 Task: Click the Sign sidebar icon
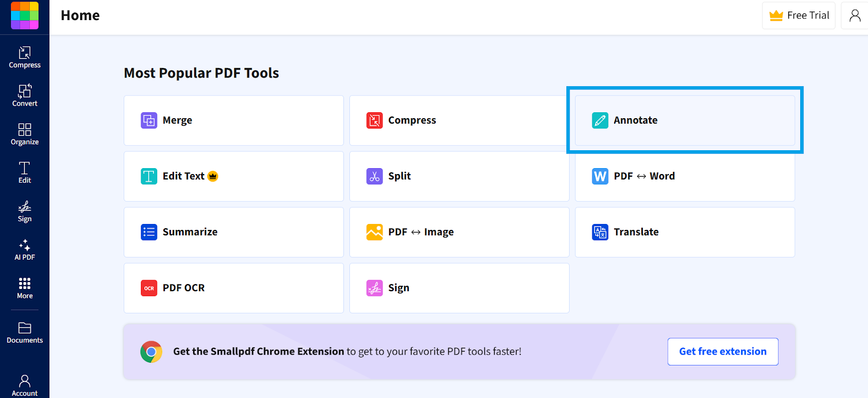24,211
